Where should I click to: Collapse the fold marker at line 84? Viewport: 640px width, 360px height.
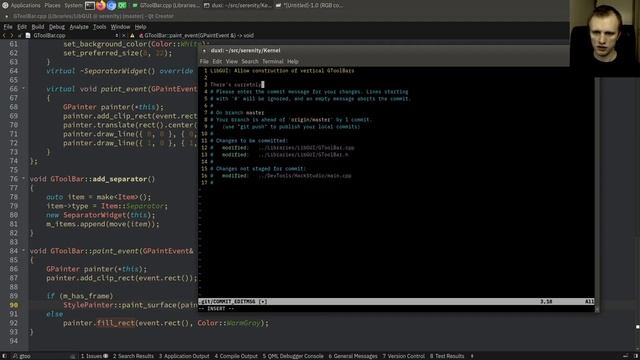click(23, 251)
